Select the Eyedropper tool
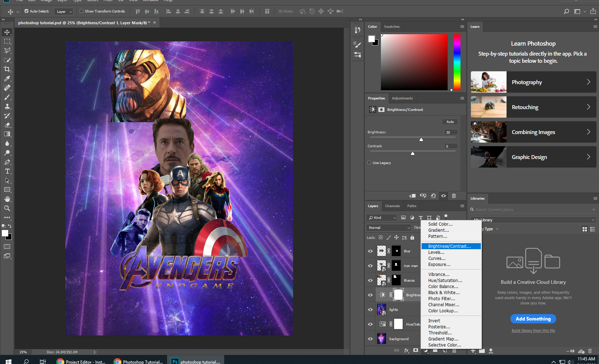 pos(7,78)
